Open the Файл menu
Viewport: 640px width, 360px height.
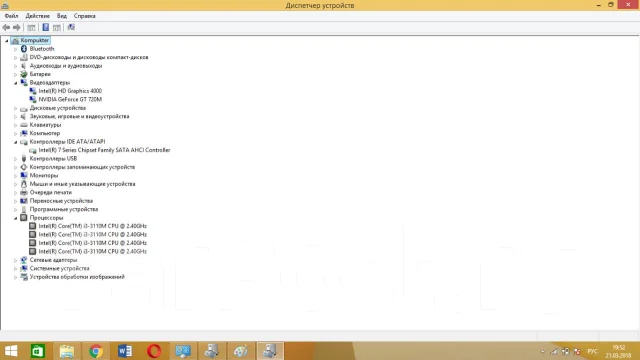tap(11, 16)
